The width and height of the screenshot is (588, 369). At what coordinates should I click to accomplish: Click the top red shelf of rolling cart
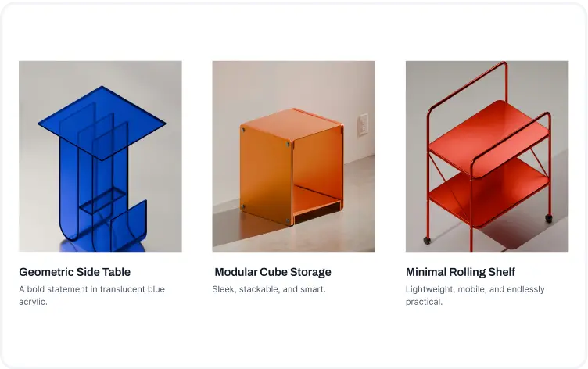pos(489,137)
